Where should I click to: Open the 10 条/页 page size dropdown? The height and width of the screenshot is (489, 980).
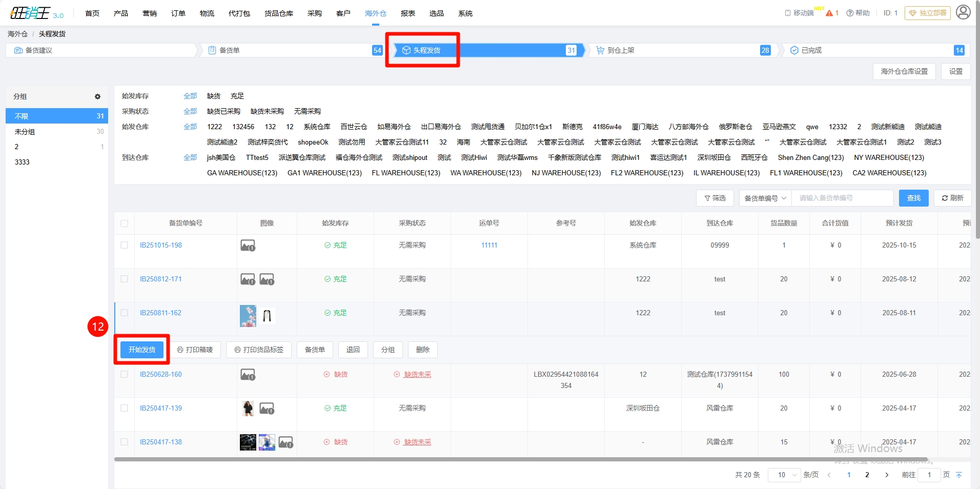[784, 475]
